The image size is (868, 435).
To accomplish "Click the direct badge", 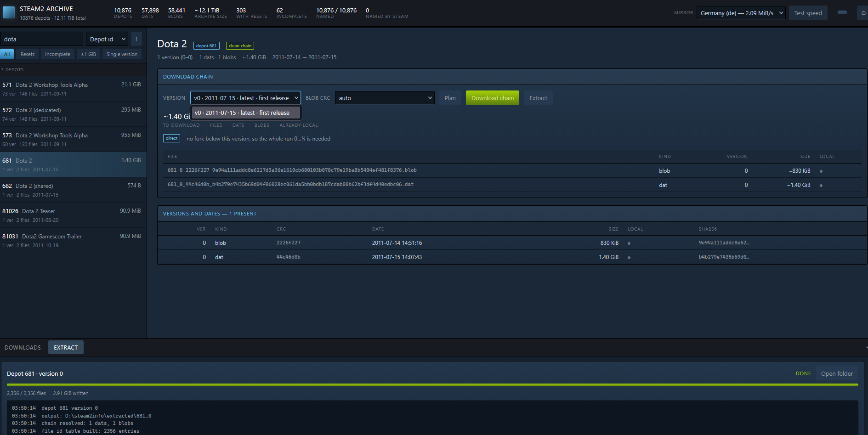I will 171,138.
